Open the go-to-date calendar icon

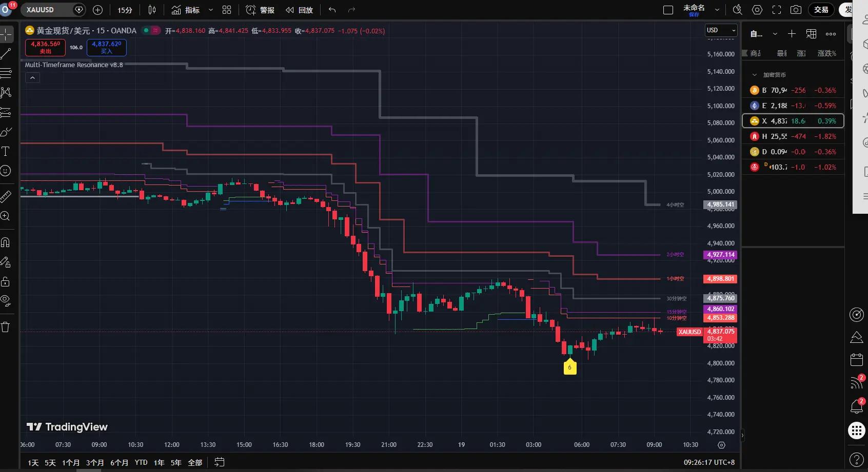pyautogui.click(x=219, y=462)
